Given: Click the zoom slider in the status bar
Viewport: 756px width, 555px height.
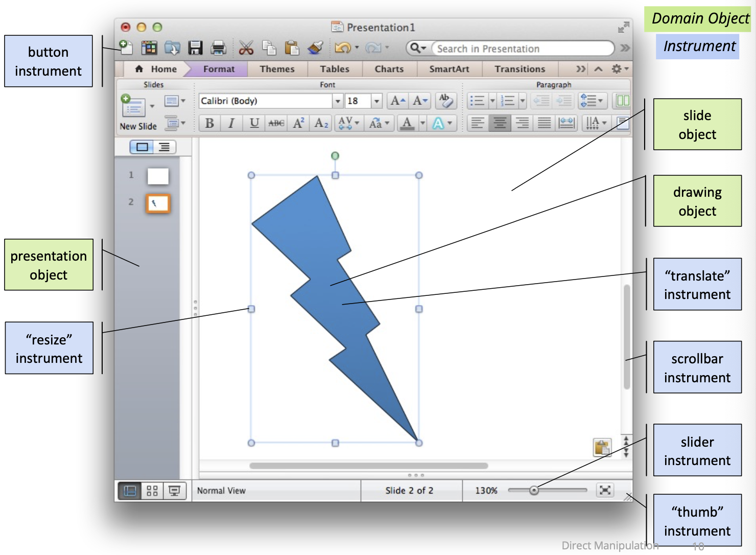Looking at the screenshot, I should [x=534, y=491].
